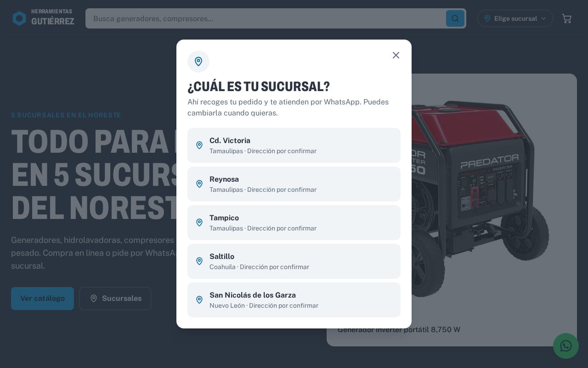Click the pin icon in Elige sucursal
Viewport: 588px width, 368px height.
487,18
